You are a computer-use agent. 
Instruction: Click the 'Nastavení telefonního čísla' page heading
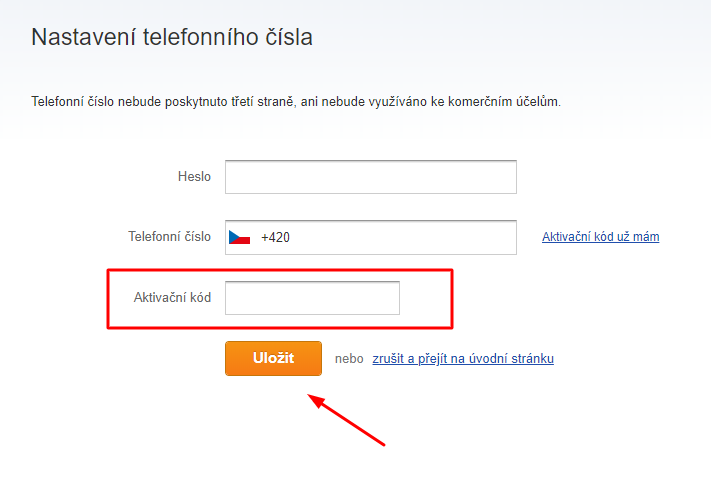(172, 37)
